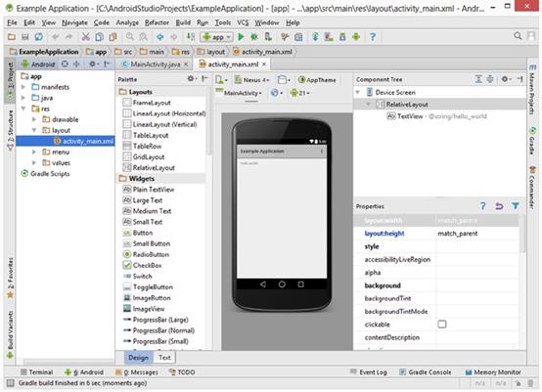Run the app with green play icon
The width and height of the screenshot is (542, 392).
pos(241,36)
